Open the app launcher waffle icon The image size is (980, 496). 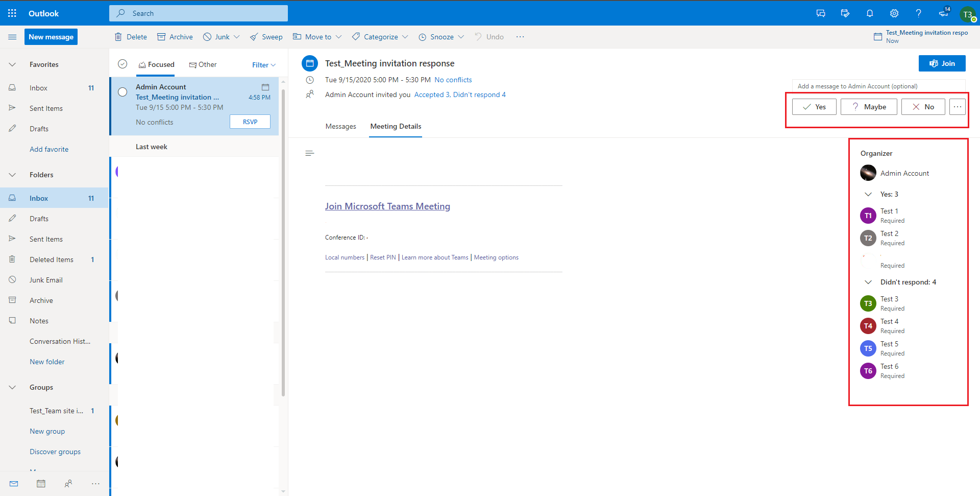12,13
